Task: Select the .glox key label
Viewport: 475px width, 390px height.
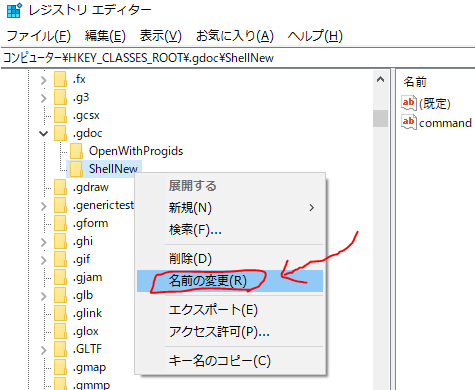Action: coord(85,331)
